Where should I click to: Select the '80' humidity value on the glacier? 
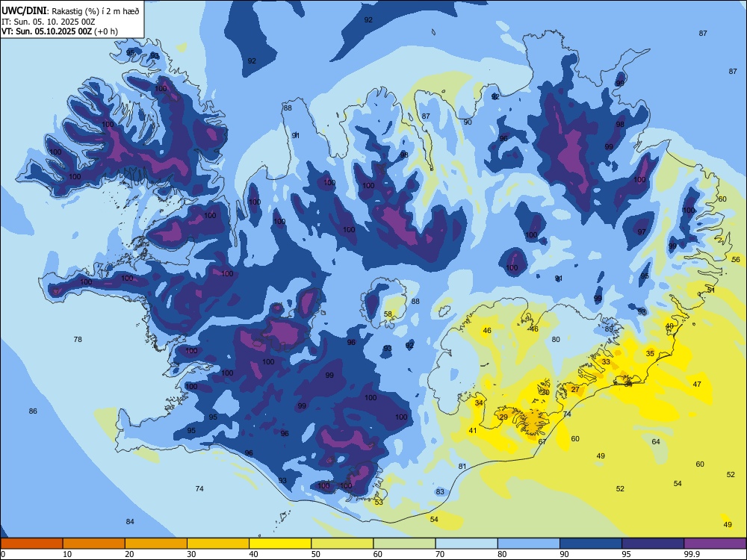[556, 340]
